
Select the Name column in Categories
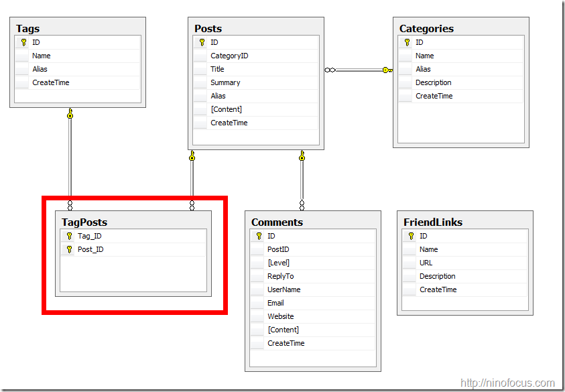(x=461, y=56)
